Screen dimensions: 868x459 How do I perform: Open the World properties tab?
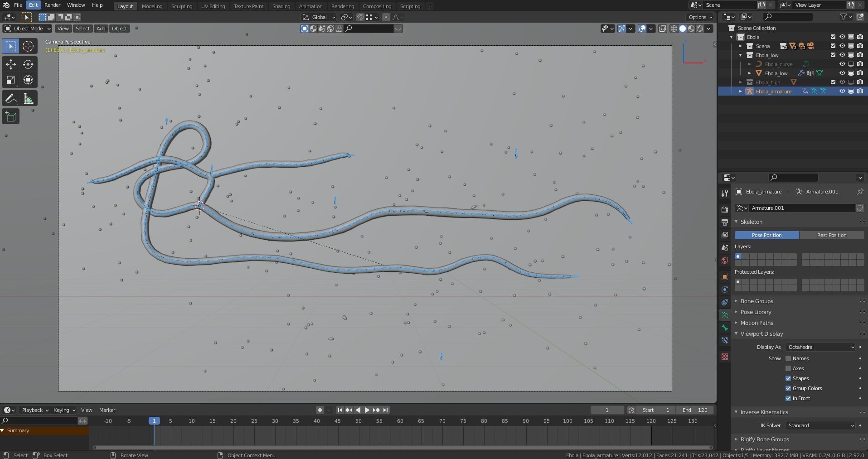click(x=725, y=261)
